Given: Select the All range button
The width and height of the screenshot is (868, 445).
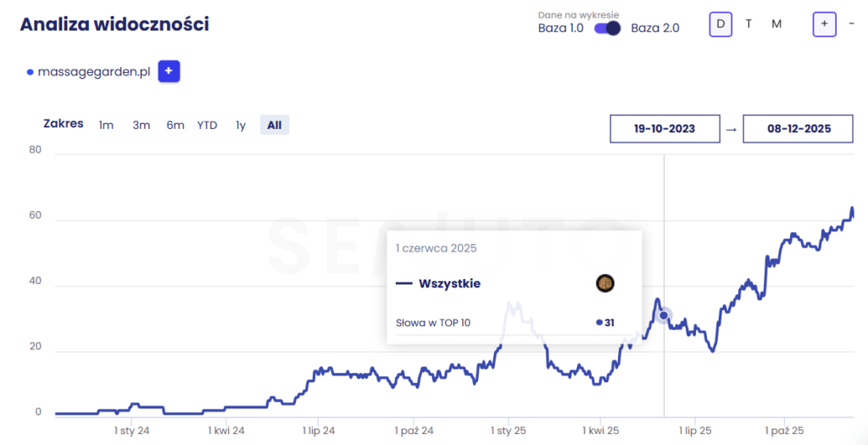Looking at the screenshot, I should tap(275, 125).
